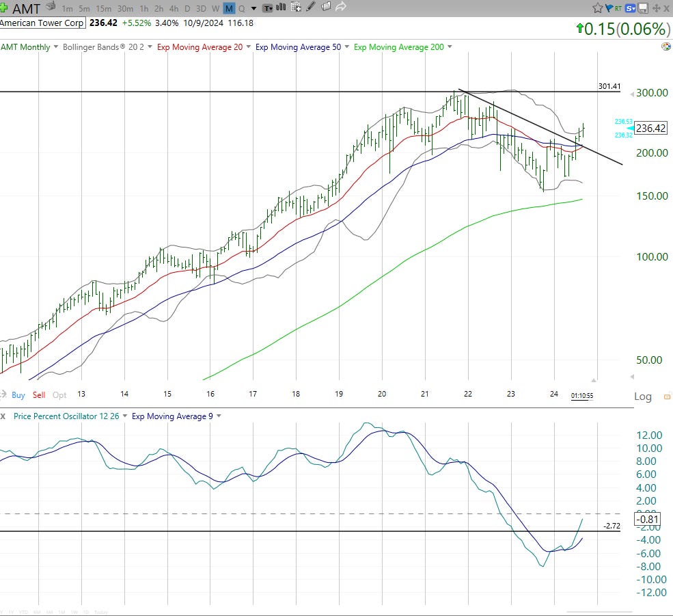Click the 301.41 horizontal line label
673x616 pixels.
click(609, 86)
